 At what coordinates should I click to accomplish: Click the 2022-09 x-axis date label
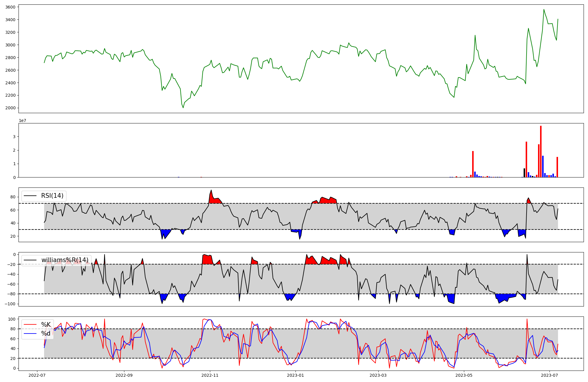coord(124,375)
